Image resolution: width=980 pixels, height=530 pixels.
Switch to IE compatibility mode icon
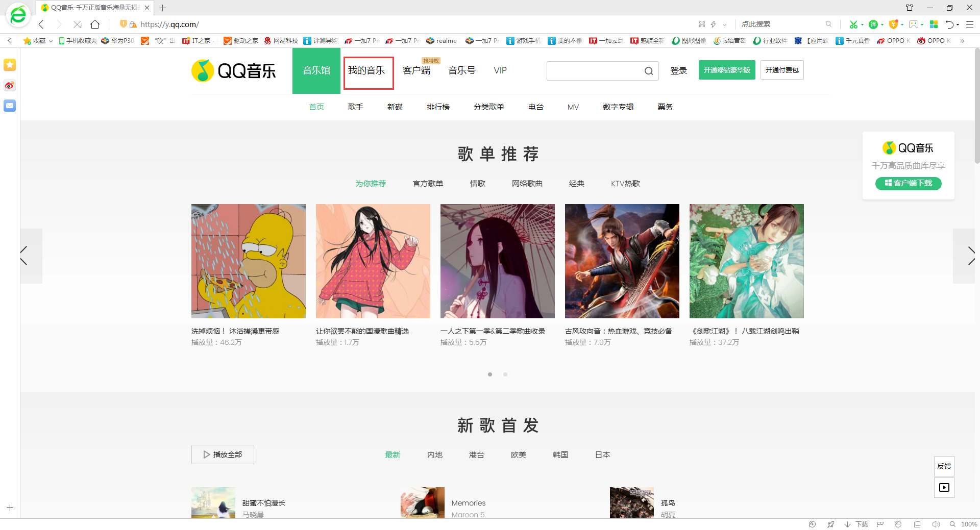(x=897, y=524)
